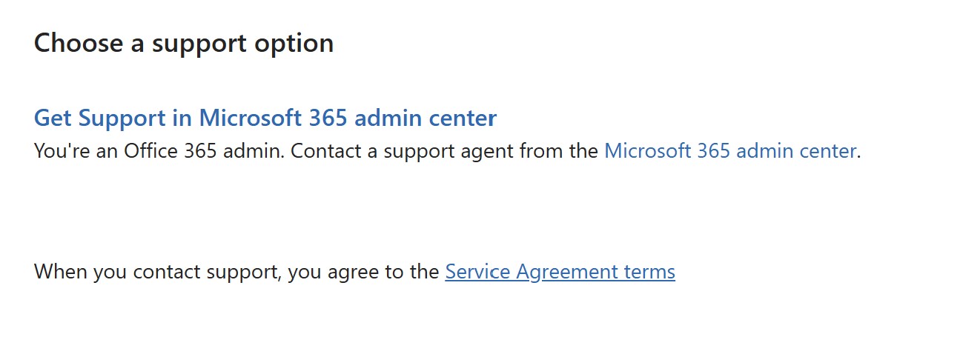Open the Service Agreement terms link
Viewport: 980px width, 354px height.
560,272
